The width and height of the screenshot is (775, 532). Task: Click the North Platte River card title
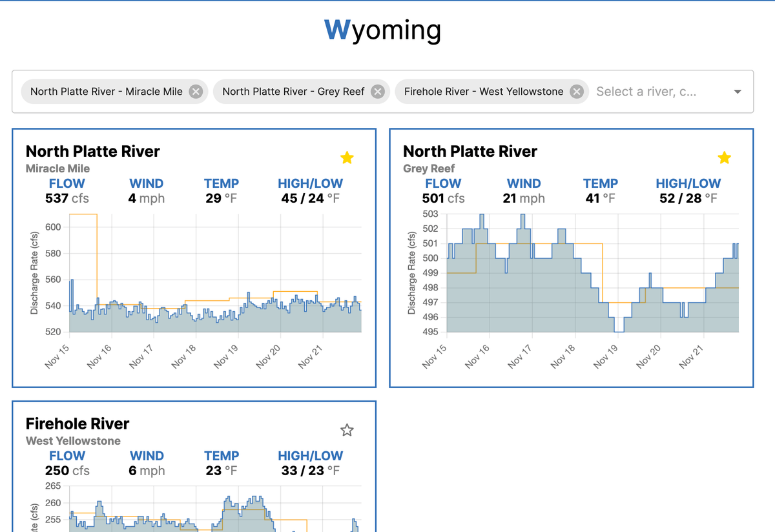(x=92, y=151)
